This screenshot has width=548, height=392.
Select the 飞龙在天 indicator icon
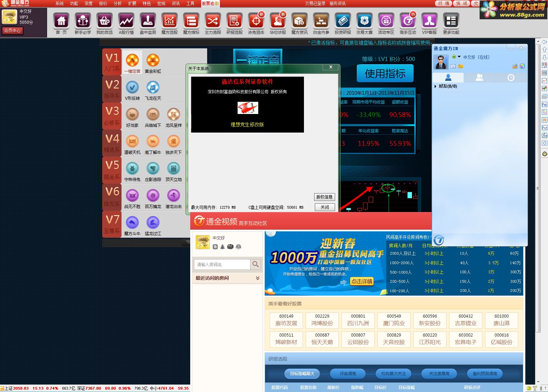pyautogui.click(x=153, y=88)
